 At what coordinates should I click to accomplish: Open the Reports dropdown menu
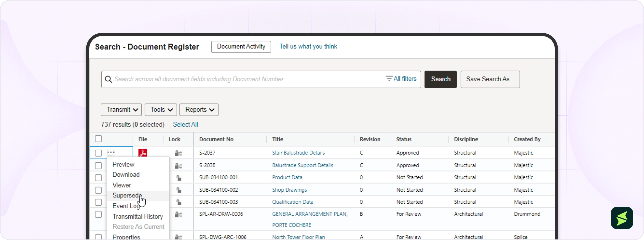tap(199, 110)
